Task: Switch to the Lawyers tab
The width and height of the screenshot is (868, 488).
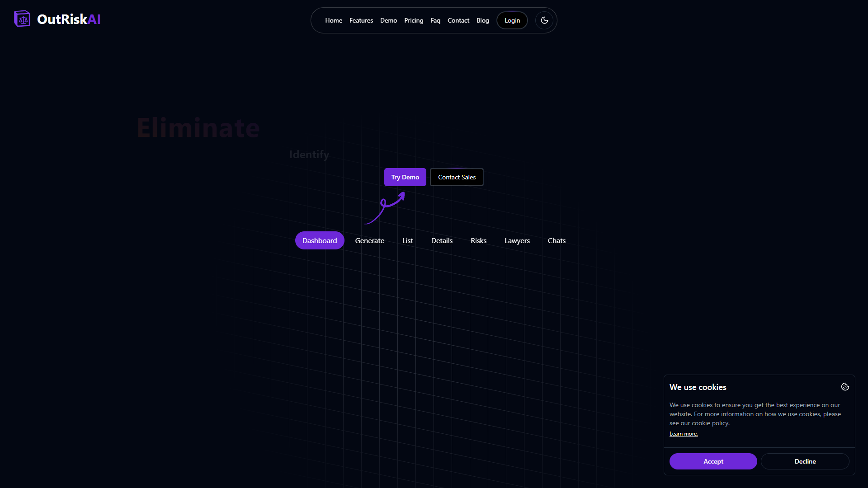Action: [517, 240]
